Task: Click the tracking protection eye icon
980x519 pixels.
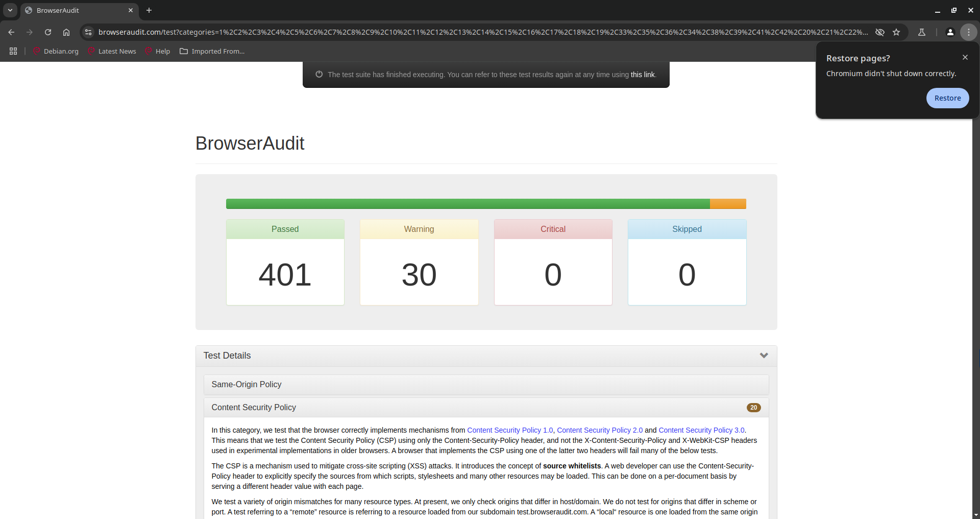Action: click(880, 32)
